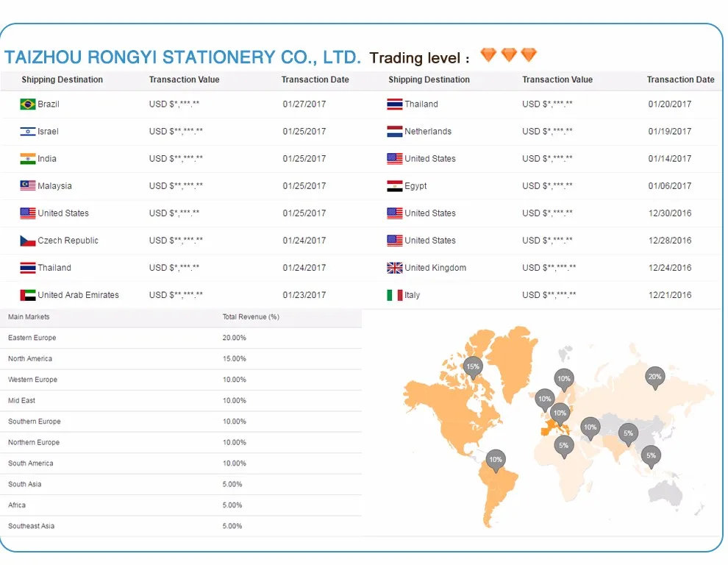Click United States flag in the 12/30/2016 row
The height and width of the screenshot is (565, 728).
click(395, 213)
